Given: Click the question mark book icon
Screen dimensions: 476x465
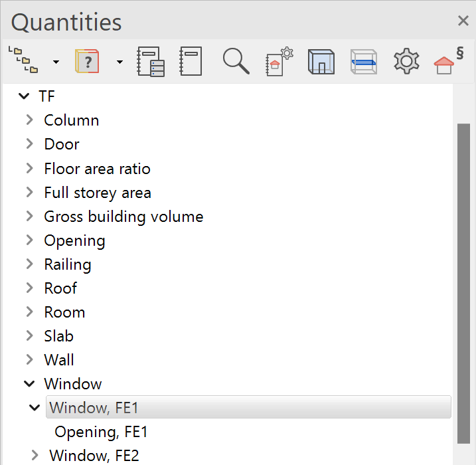Looking at the screenshot, I should (88, 61).
